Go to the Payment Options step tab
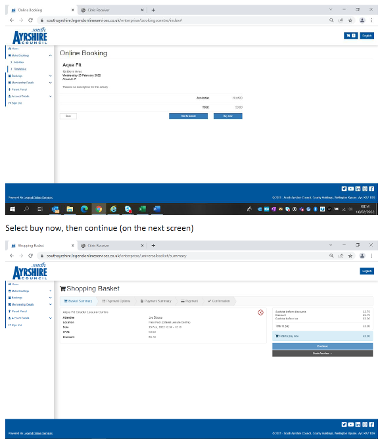This screenshot has width=380, height=439. tap(116, 301)
